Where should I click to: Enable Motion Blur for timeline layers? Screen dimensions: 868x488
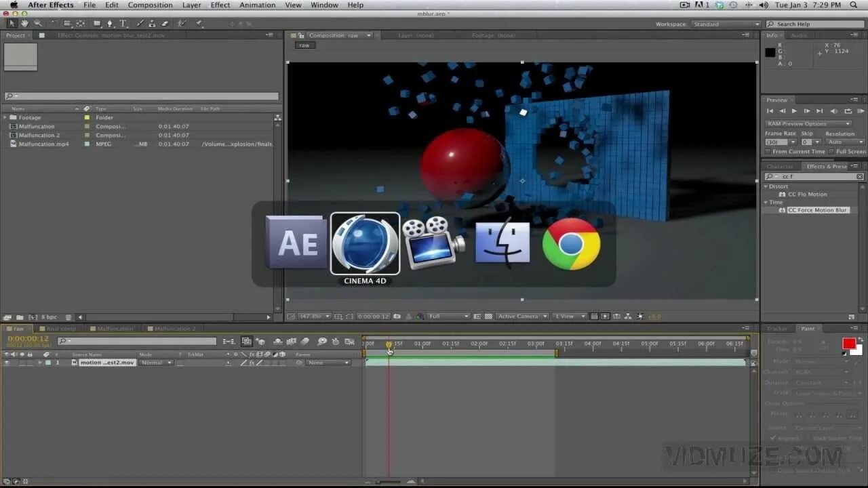304,342
